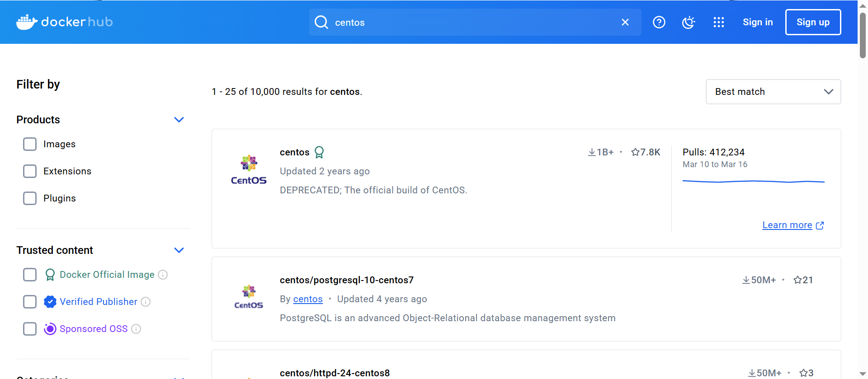Click the search field containing centos
Image resolution: width=868 pixels, height=379 pixels.
(470, 22)
